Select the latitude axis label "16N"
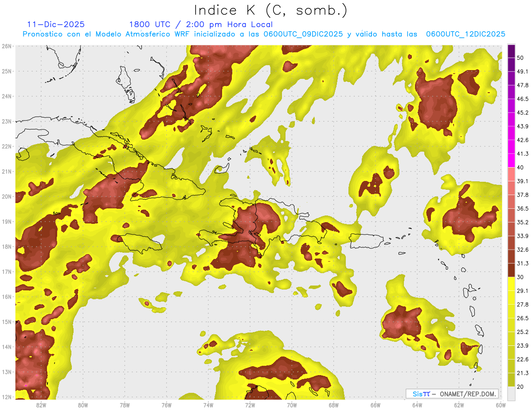This screenshot has height=411, width=532. point(7,297)
